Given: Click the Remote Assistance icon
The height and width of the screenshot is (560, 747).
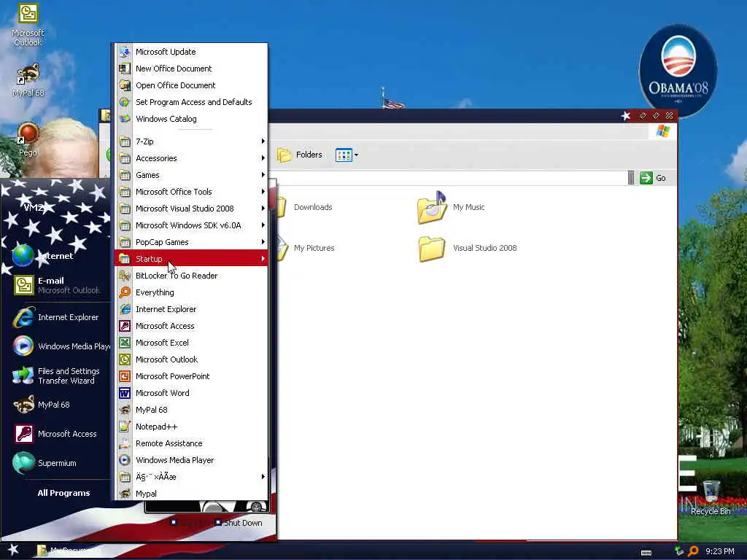Looking at the screenshot, I should coord(125,443).
